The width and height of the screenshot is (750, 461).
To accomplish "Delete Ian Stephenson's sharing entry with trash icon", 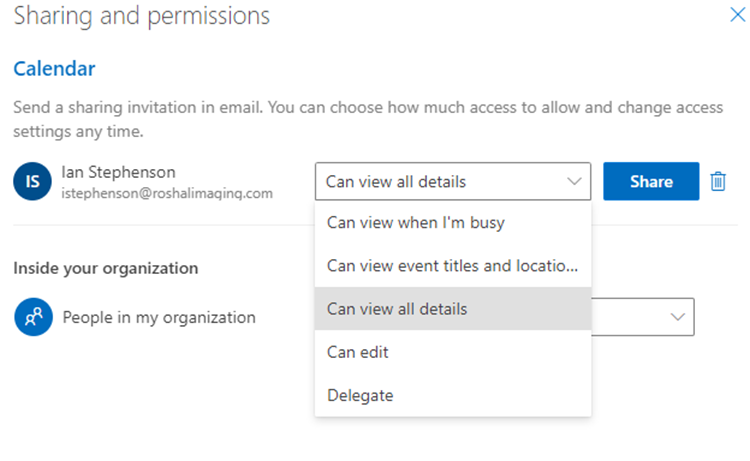I will pyautogui.click(x=717, y=181).
